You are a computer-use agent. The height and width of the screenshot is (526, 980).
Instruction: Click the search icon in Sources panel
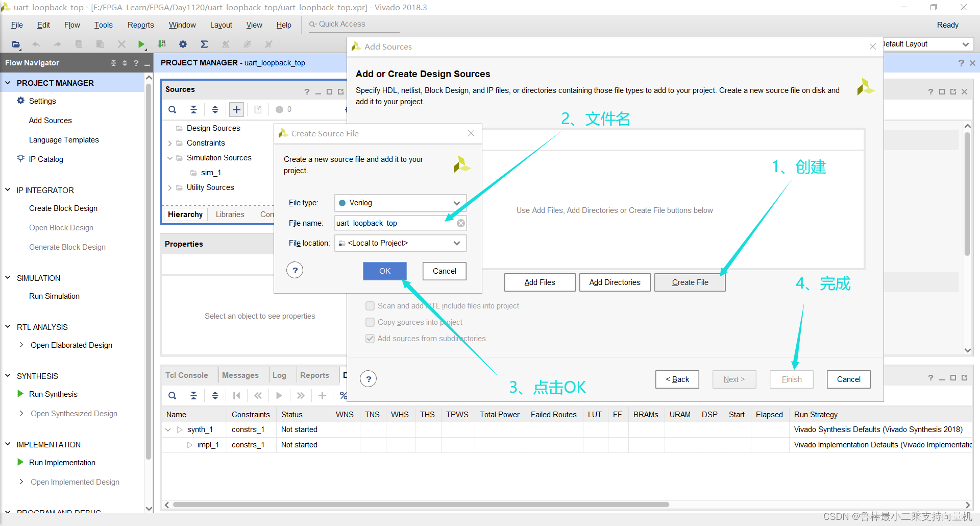173,109
